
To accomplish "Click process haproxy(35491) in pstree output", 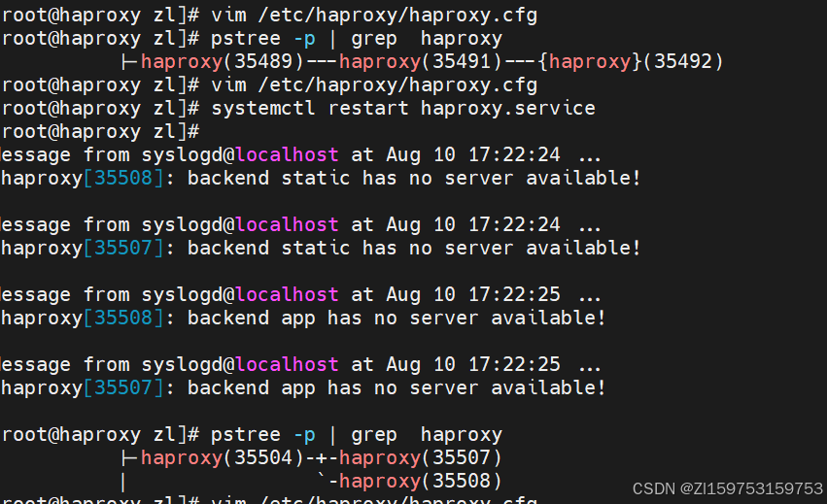I will (421, 62).
